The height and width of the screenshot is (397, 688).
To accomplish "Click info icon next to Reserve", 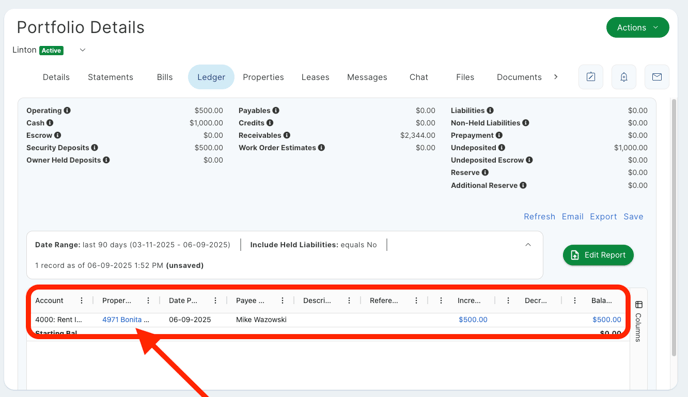I will click(x=485, y=172).
